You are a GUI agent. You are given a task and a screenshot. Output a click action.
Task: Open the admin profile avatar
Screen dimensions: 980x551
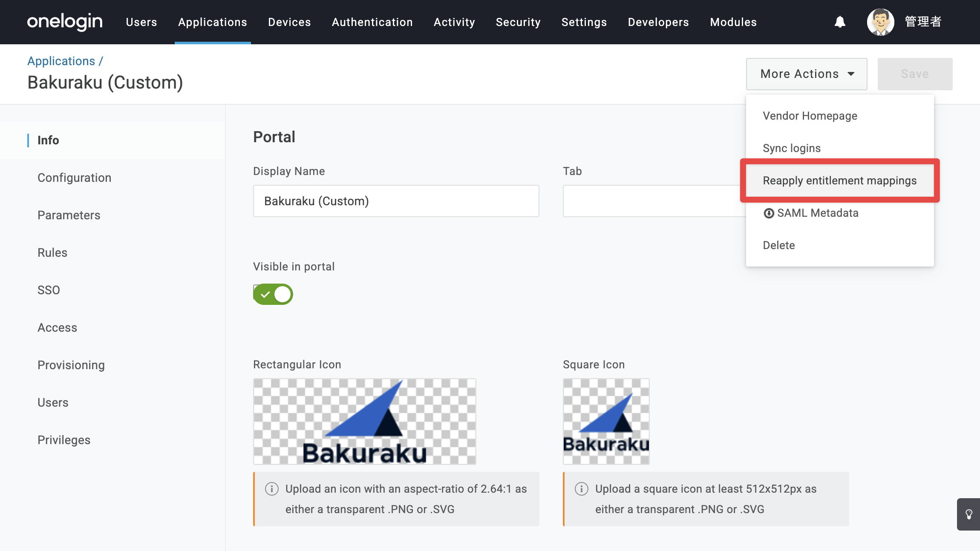[880, 22]
